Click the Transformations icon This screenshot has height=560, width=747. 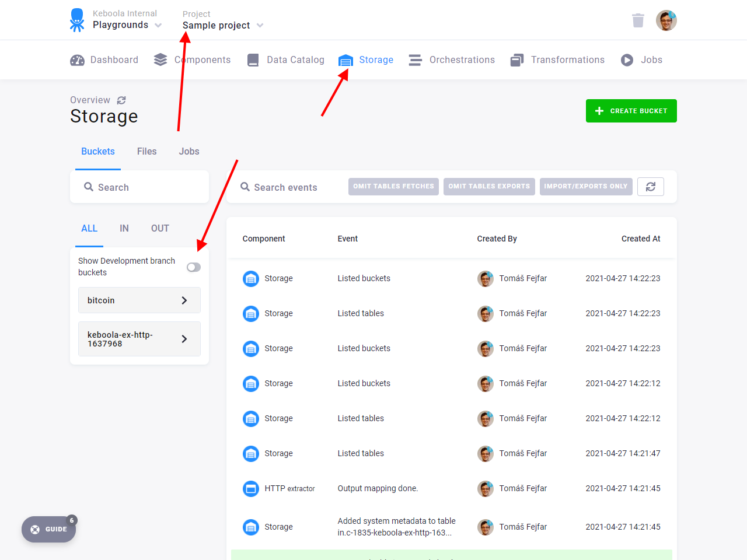[x=517, y=60]
